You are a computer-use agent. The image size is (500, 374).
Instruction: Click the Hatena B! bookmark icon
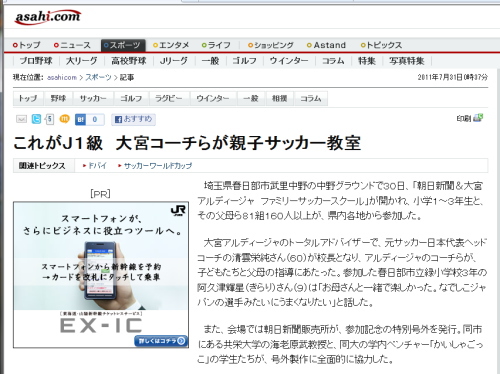[80, 119]
